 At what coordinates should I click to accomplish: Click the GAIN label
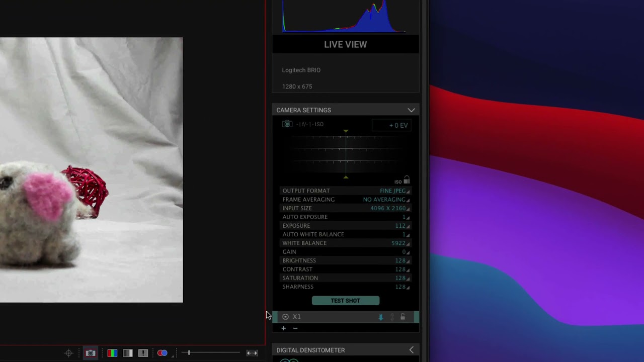point(289,252)
